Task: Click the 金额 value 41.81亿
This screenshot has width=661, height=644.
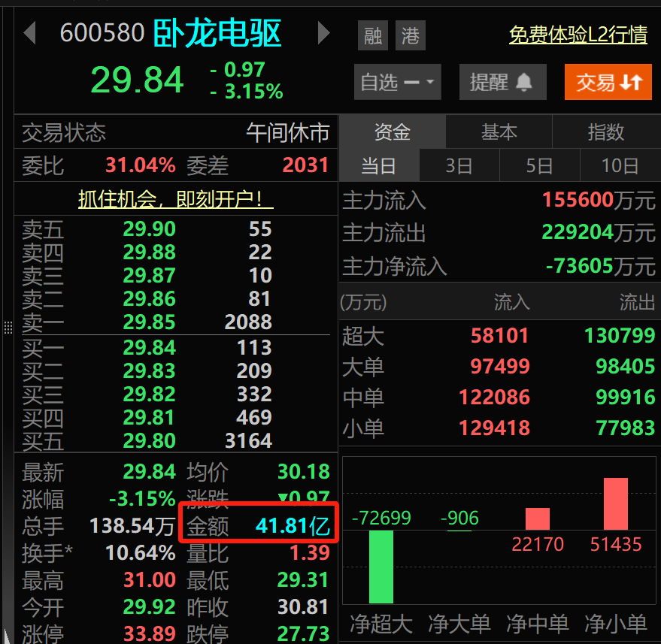Action: tap(293, 526)
